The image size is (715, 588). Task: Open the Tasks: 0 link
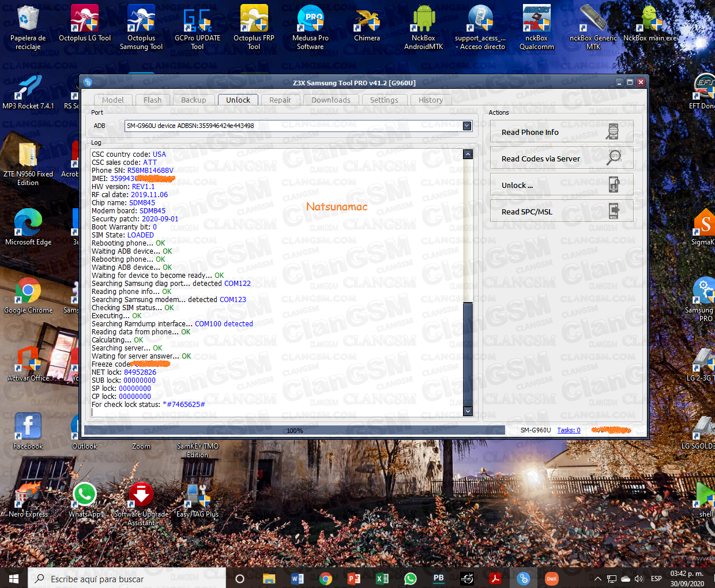[569, 430]
